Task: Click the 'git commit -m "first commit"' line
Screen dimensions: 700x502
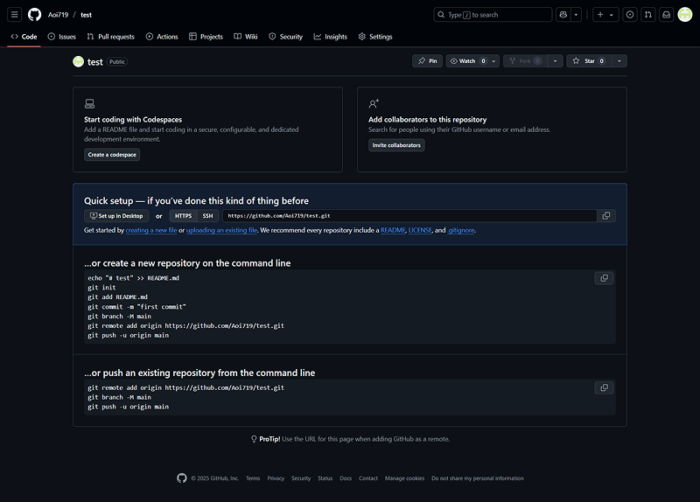Action: pos(137,307)
